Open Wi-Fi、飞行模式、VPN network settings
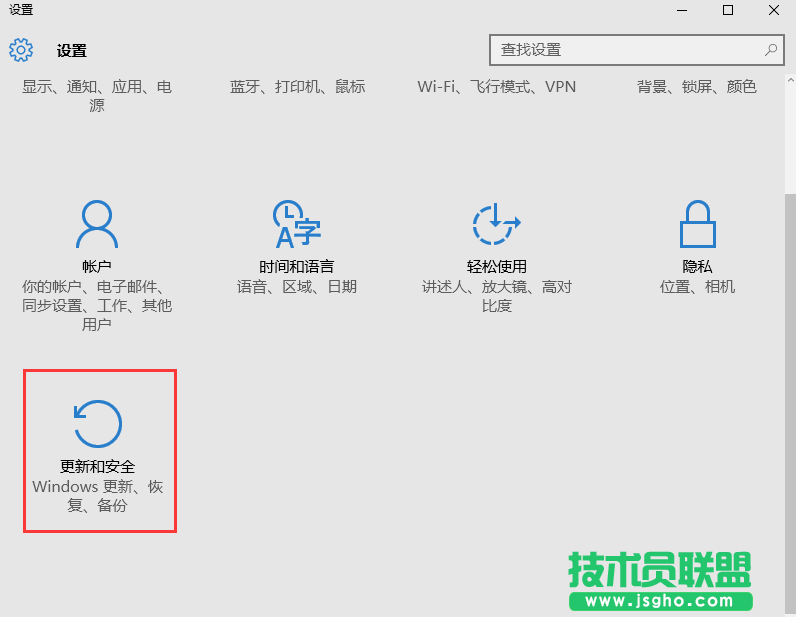Viewport: 796px width, 617px height. 496,87
